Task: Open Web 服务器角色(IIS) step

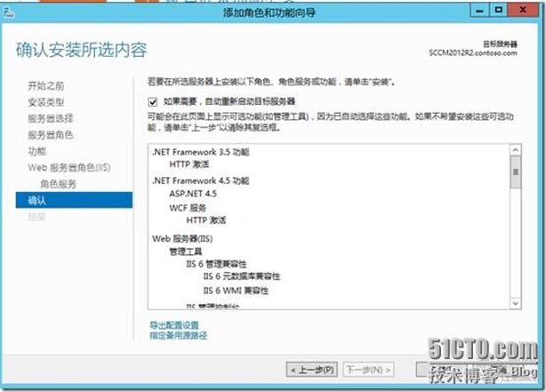Action: pos(69,168)
